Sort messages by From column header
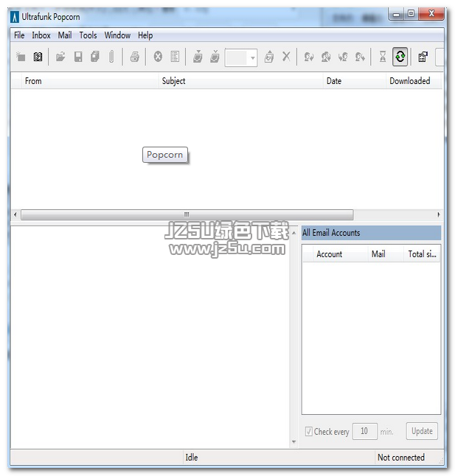455x476 pixels. tap(90, 81)
